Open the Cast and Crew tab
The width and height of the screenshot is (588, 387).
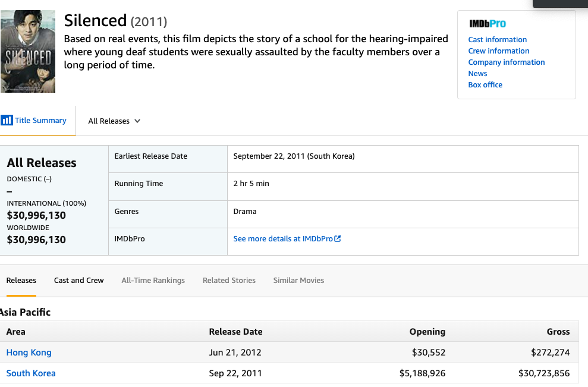coord(79,281)
